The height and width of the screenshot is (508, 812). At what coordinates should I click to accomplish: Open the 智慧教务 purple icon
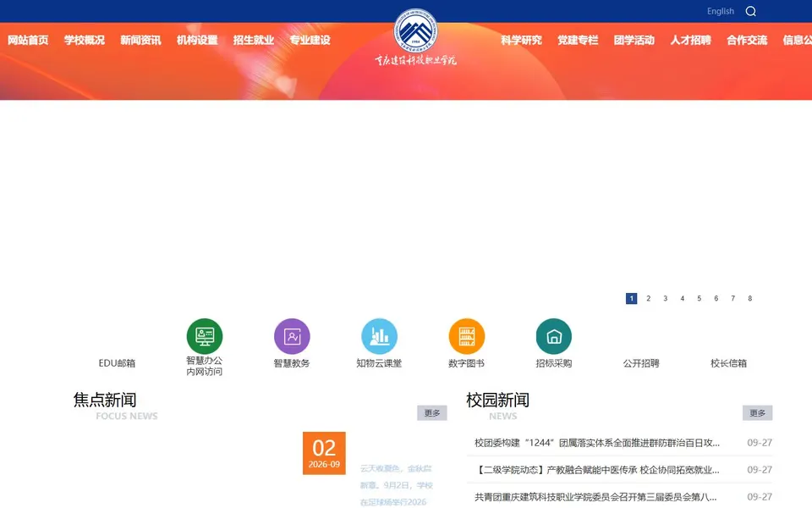click(x=292, y=336)
